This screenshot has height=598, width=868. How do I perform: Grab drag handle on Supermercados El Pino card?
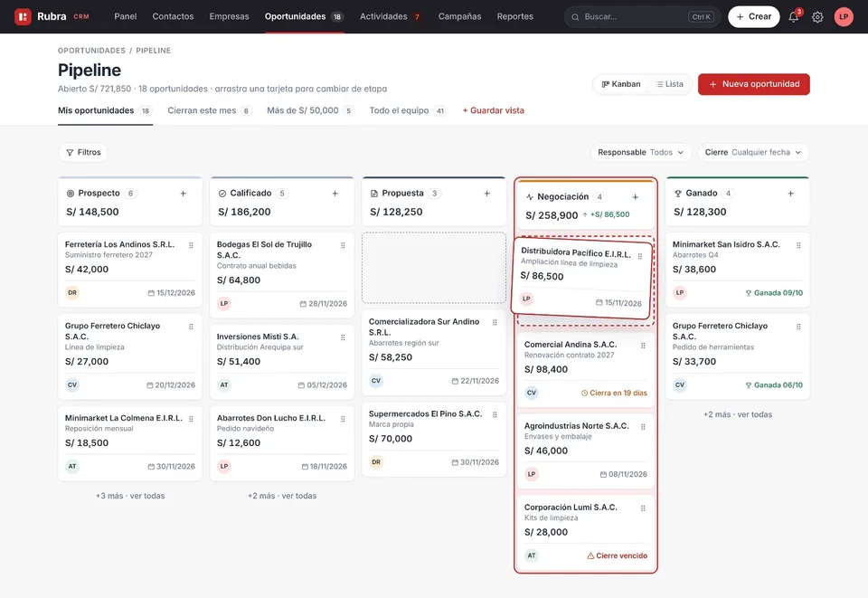[x=495, y=414]
